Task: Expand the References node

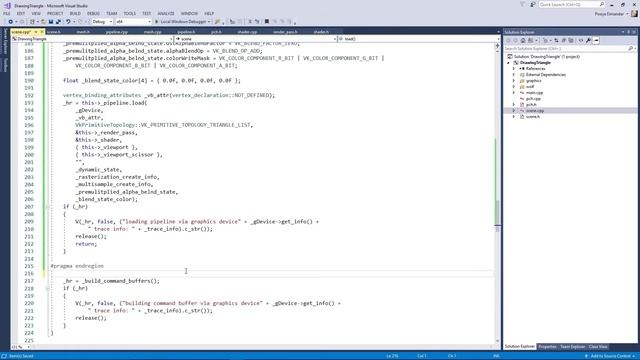Action: click(514, 69)
